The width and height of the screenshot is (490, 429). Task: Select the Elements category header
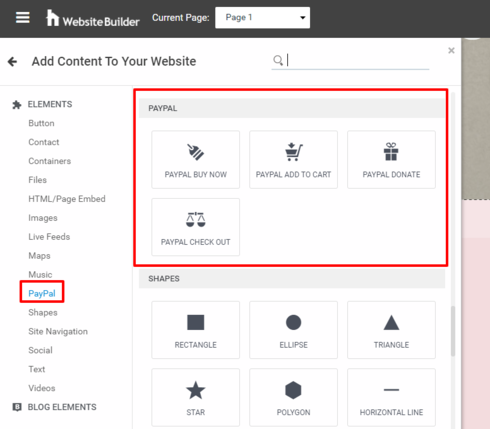[x=50, y=104]
